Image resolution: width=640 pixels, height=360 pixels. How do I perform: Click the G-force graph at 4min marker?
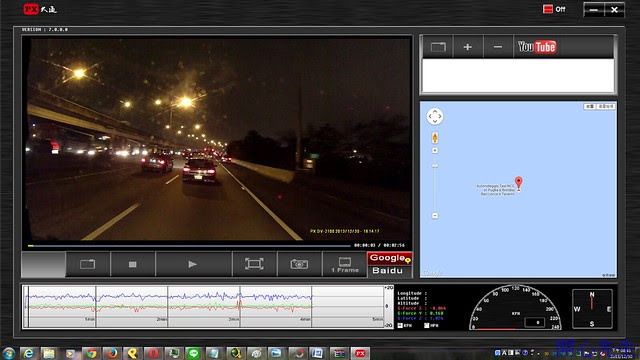(312, 307)
